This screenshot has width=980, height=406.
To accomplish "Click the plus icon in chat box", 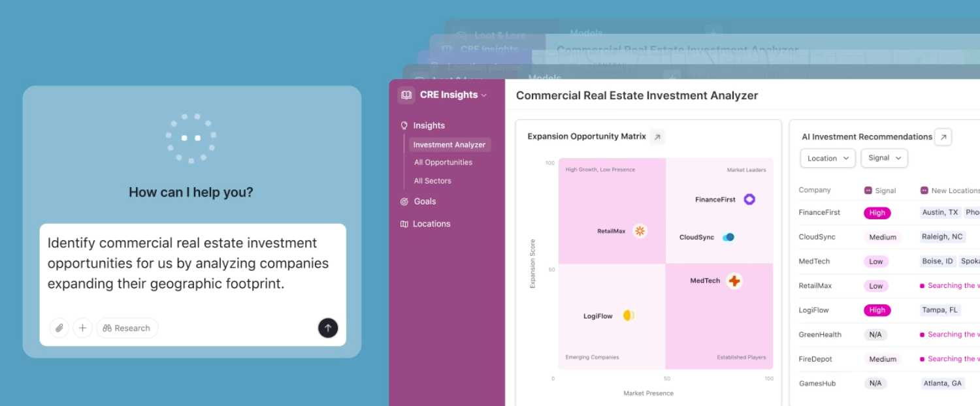I will tap(82, 328).
